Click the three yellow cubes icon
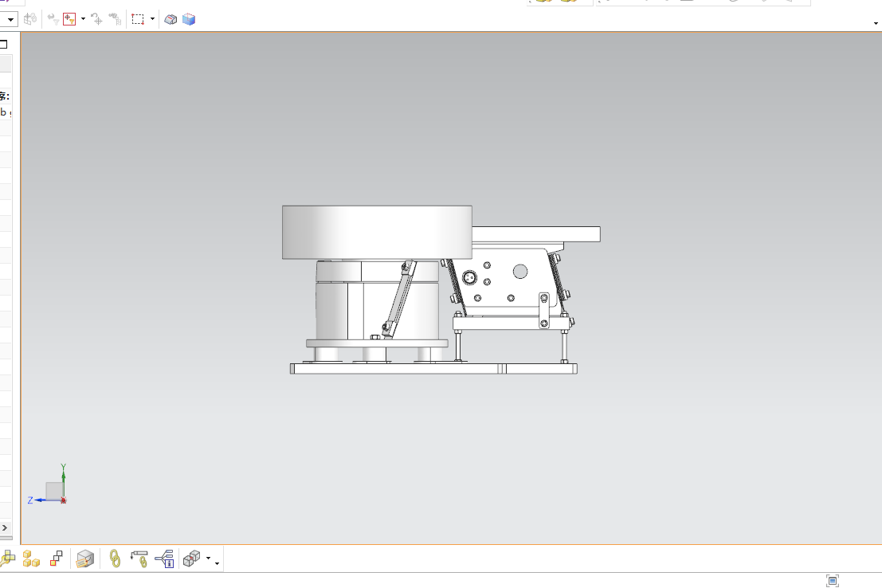Image resolution: width=882 pixels, height=588 pixels. pos(31,559)
